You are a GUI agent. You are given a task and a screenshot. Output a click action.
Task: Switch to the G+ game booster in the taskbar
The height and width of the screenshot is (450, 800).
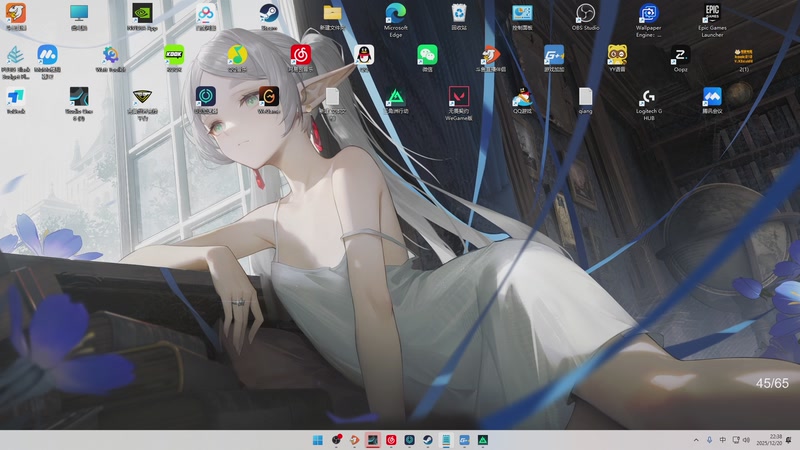(x=464, y=440)
